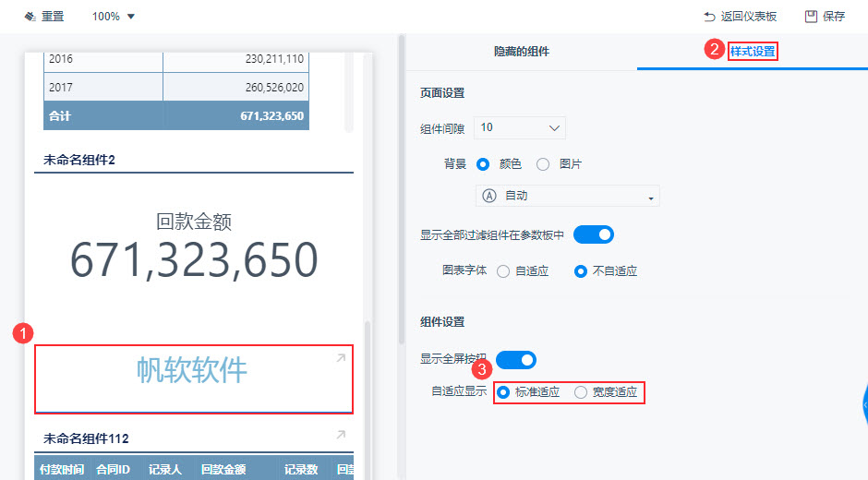Click the 返回仪表板 back arrow icon
The image size is (868, 480).
709,17
